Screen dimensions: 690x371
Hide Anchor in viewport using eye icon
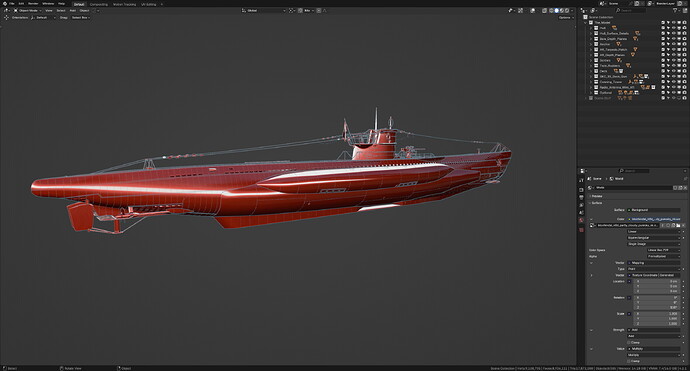click(x=674, y=44)
